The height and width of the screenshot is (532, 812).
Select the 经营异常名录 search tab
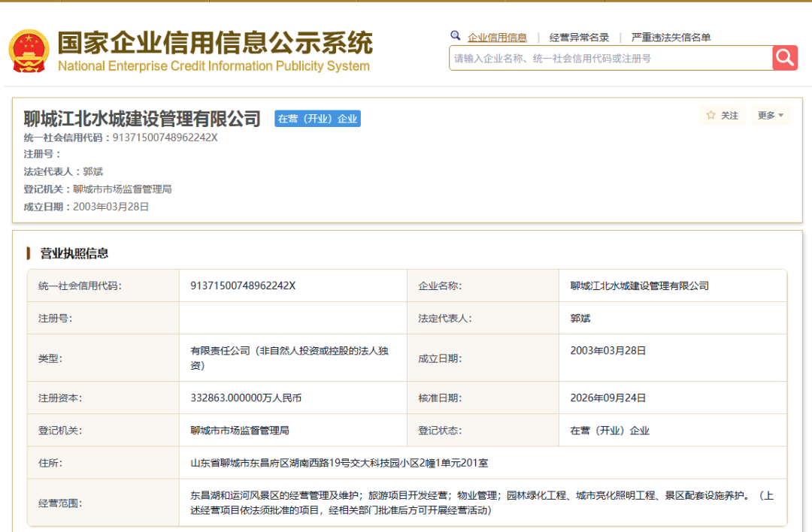point(579,38)
